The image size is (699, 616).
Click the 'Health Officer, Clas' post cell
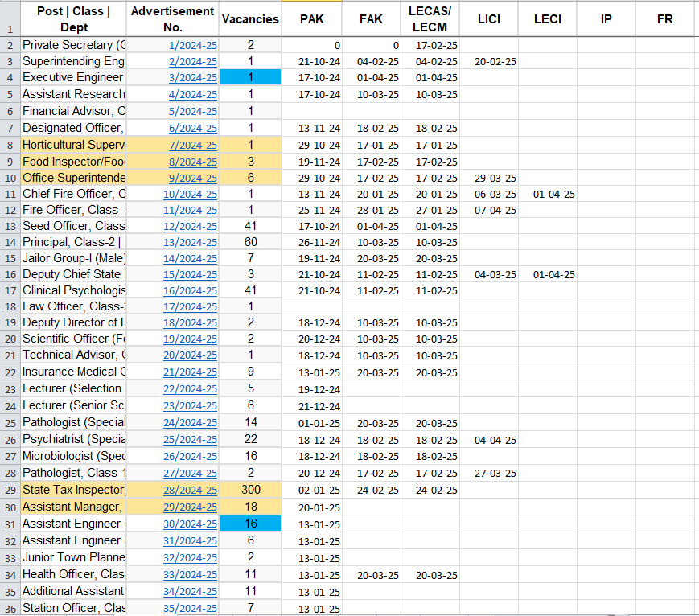[x=73, y=574]
